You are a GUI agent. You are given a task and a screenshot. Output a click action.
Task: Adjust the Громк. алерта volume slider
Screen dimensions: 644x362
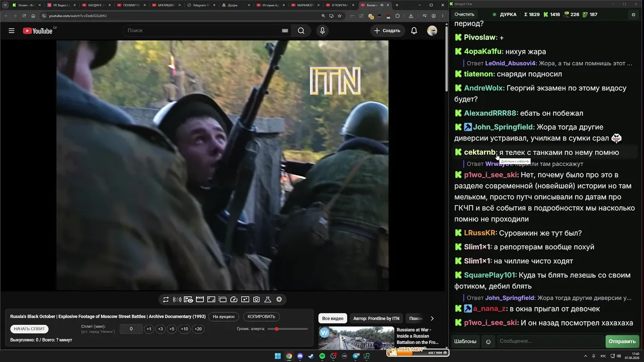(x=287, y=329)
